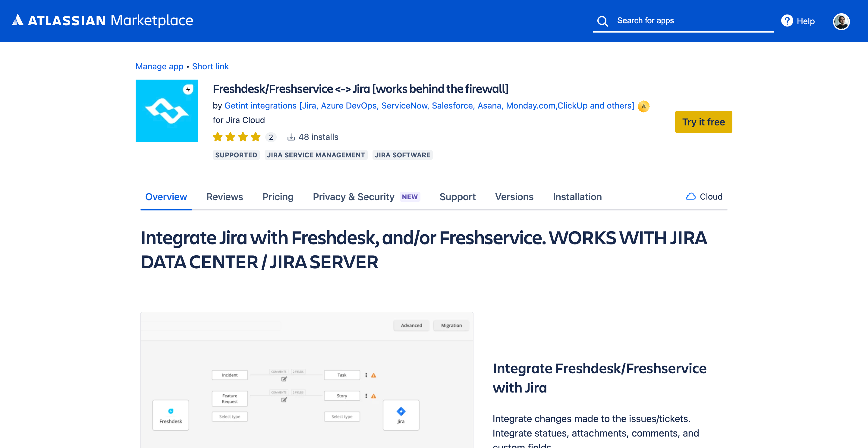This screenshot has height=448, width=868.
Task: Open the Help link text
Action: point(806,21)
